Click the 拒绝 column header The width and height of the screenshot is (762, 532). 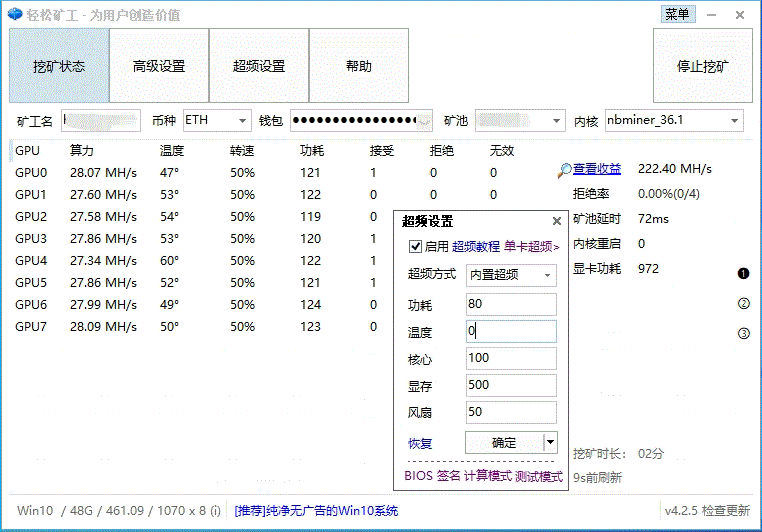pyautogui.click(x=442, y=151)
